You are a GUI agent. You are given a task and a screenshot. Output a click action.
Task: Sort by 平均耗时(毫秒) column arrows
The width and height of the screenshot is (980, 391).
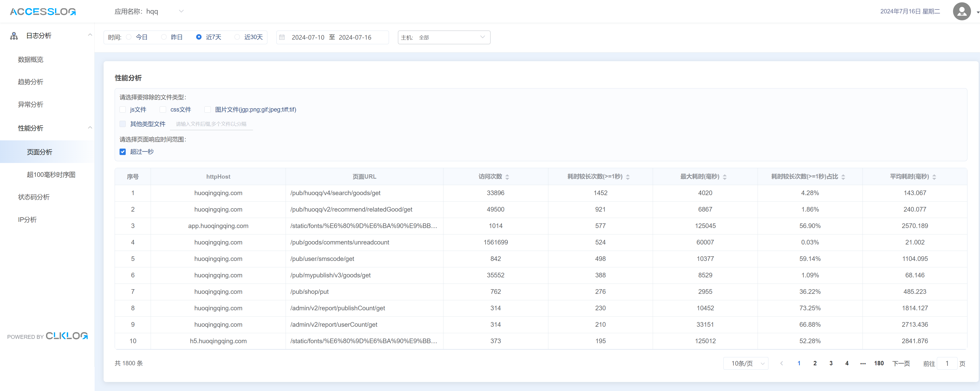click(934, 177)
